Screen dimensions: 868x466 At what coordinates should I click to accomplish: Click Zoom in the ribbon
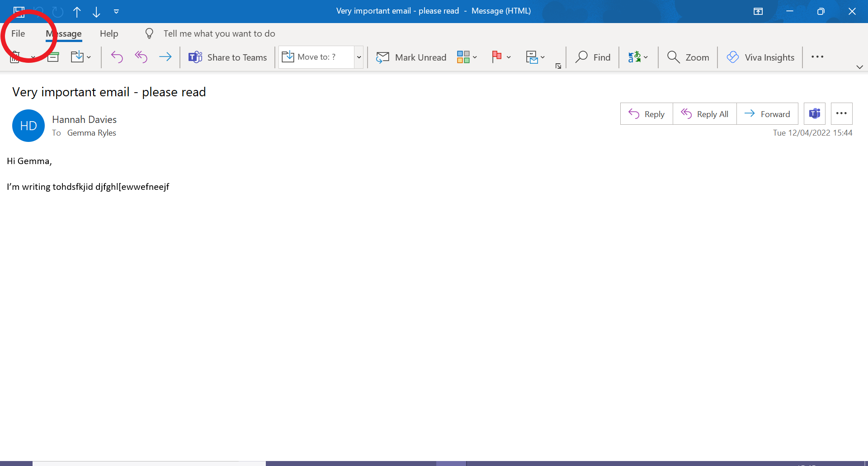[688, 57]
